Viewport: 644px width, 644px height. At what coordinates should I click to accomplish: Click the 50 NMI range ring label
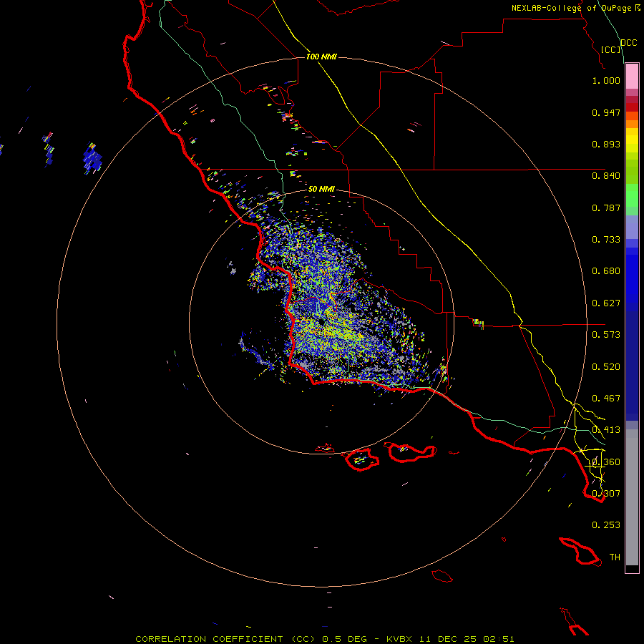pyautogui.click(x=321, y=189)
